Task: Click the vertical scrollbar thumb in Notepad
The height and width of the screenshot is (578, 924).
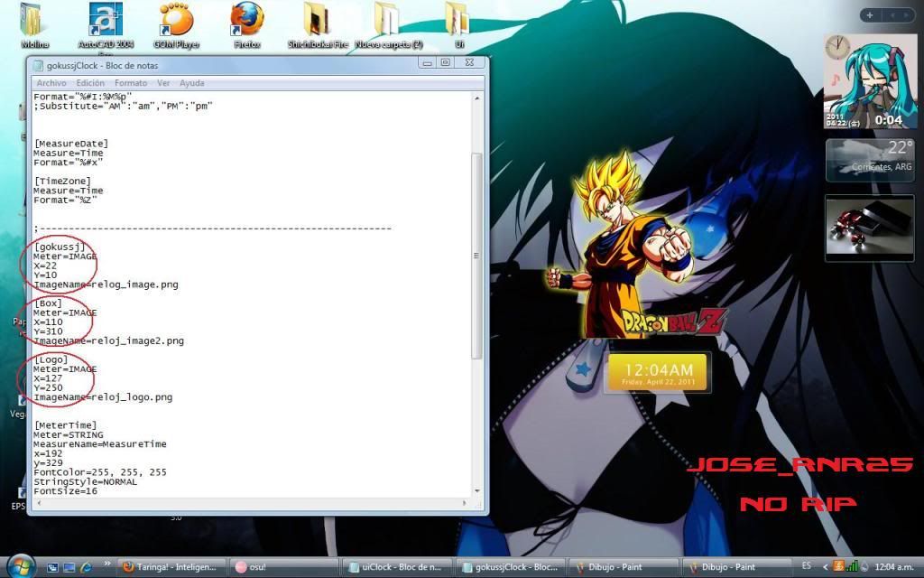Action: coord(476,256)
